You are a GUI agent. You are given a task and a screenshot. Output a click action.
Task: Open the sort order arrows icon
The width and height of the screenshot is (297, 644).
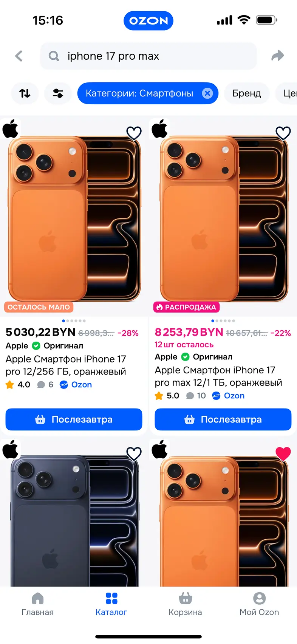pyautogui.click(x=25, y=93)
